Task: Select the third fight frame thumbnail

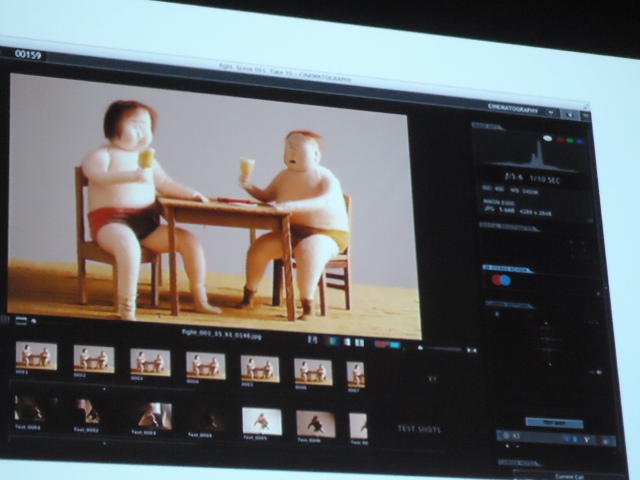Action: pyautogui.click(x=150, y=362)
